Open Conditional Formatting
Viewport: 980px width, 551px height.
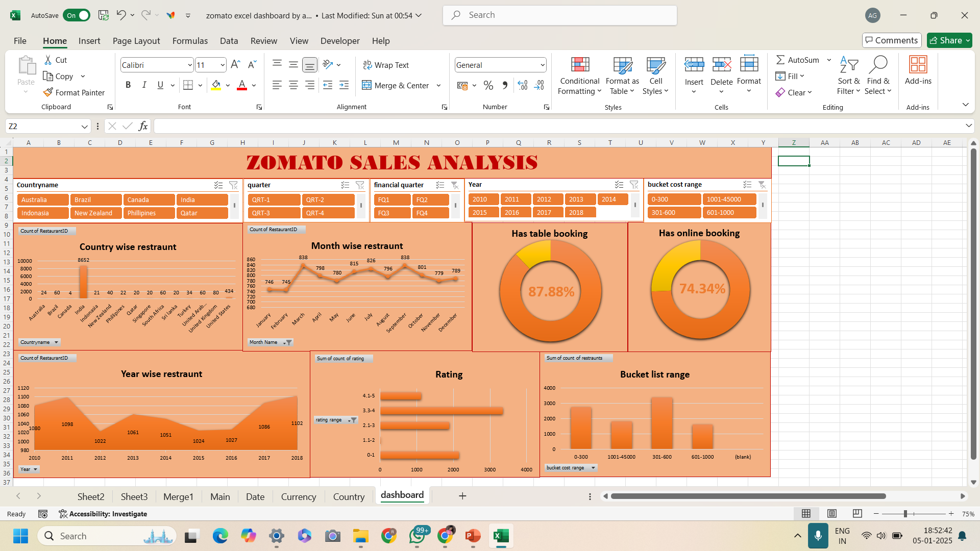pos(579,76)
